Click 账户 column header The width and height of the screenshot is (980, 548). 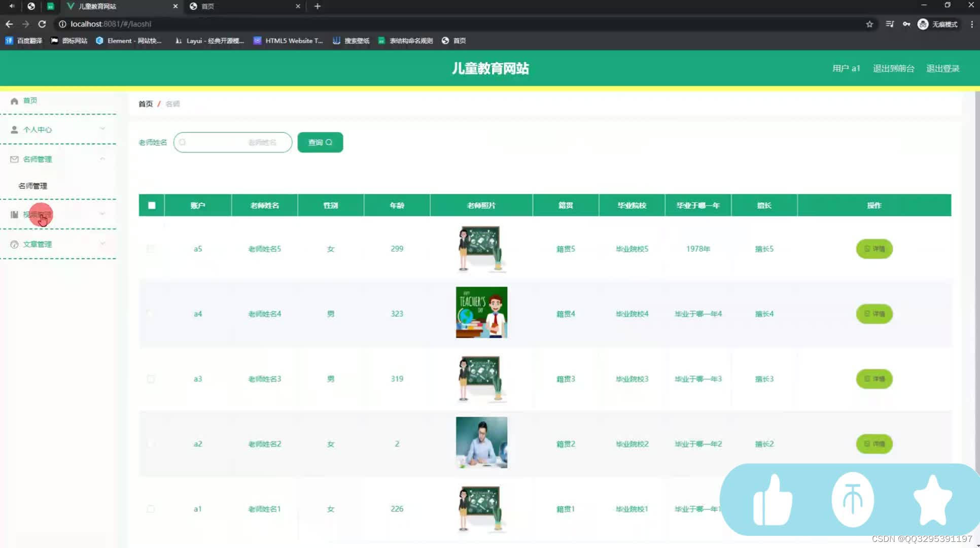[x=198, y=205]
